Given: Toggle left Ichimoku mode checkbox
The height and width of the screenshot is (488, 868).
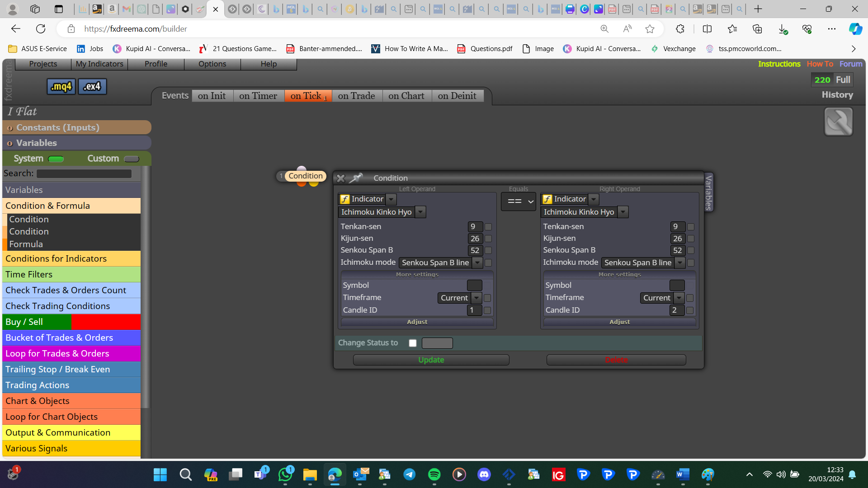Looking at the screenshot, I should [488, 263].
